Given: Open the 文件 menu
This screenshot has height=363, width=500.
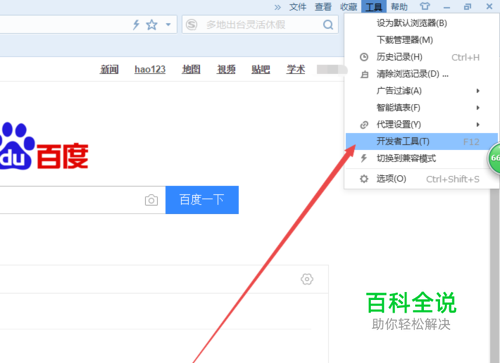Looking at the screenshot, I should [298, 7].
